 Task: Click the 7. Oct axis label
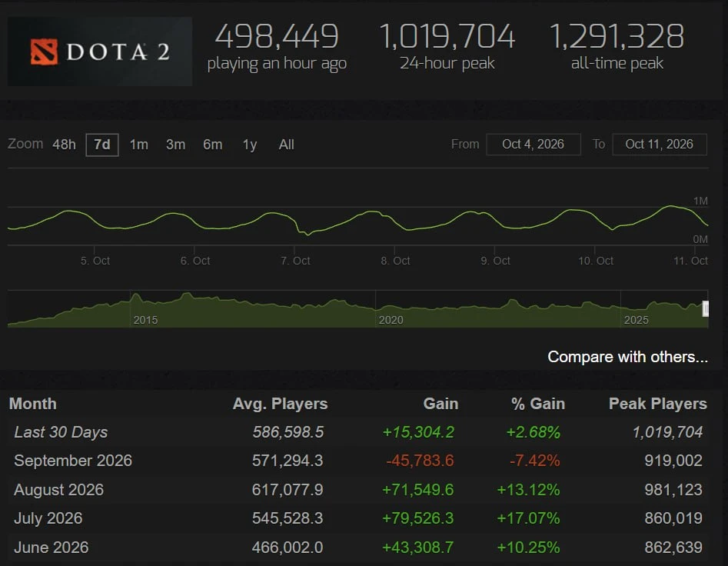coord(295,261)
